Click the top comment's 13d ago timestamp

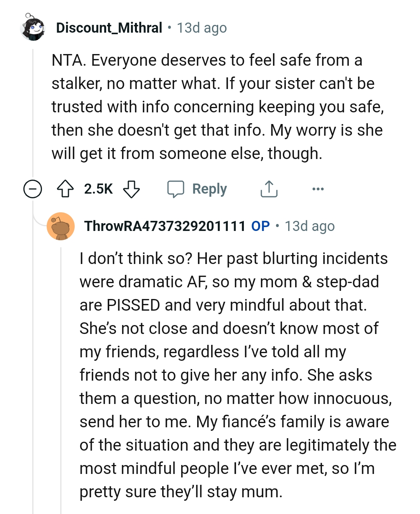click(201, 28)
